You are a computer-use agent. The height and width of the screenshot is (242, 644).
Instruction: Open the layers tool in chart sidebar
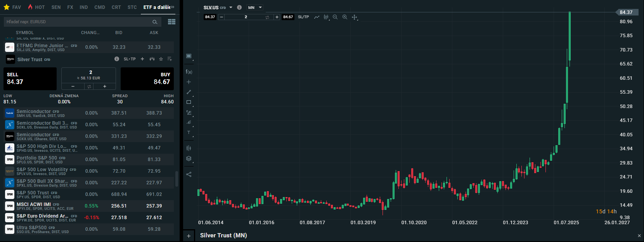coord(189,158)
